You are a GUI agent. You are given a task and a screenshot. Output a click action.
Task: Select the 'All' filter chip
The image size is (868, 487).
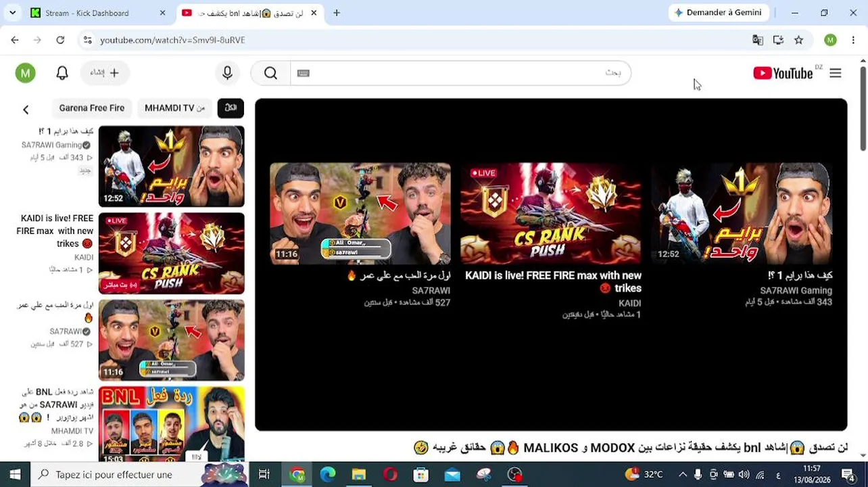coord(231,108)
